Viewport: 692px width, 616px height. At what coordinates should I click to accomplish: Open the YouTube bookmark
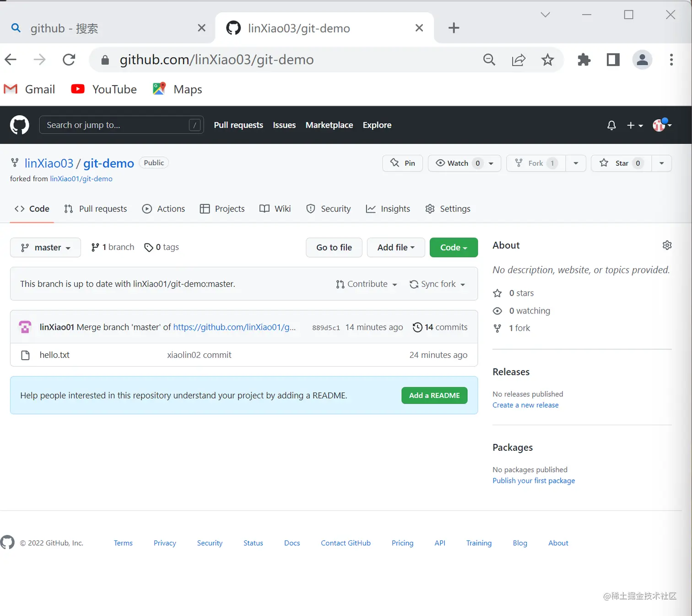(x=104, y=89)
